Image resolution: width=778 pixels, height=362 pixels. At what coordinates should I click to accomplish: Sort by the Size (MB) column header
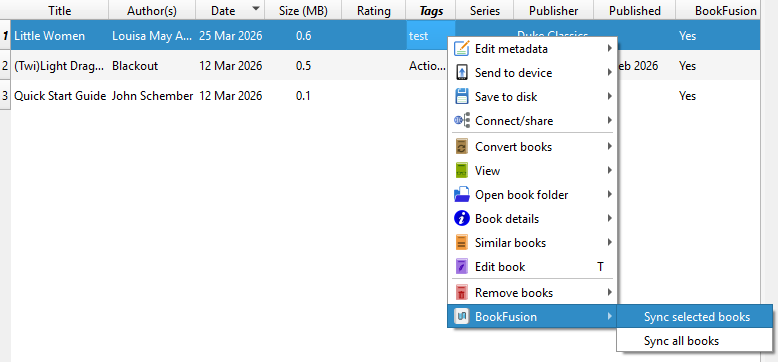[x=303, y=10]
